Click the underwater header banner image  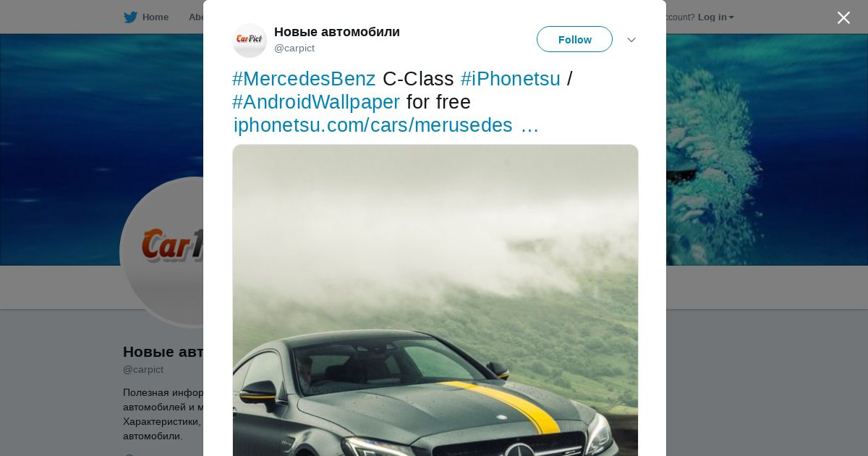tap(767, 149)
